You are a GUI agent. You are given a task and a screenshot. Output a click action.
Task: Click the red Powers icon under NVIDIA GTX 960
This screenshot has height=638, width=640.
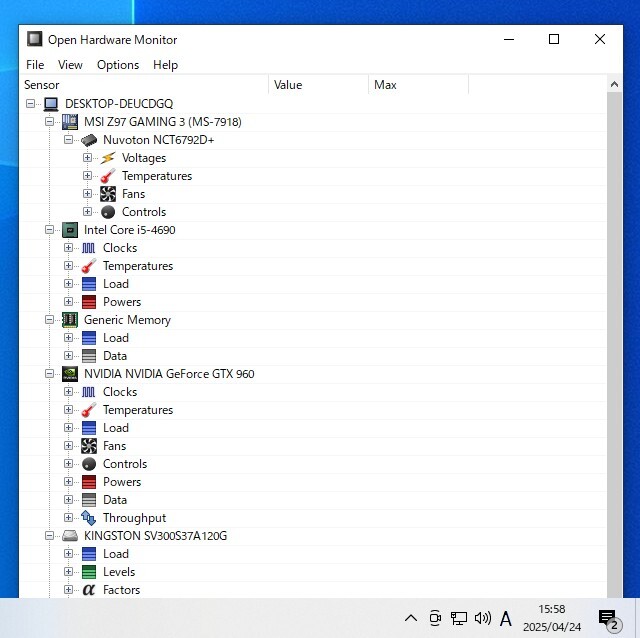coord(89,482)
